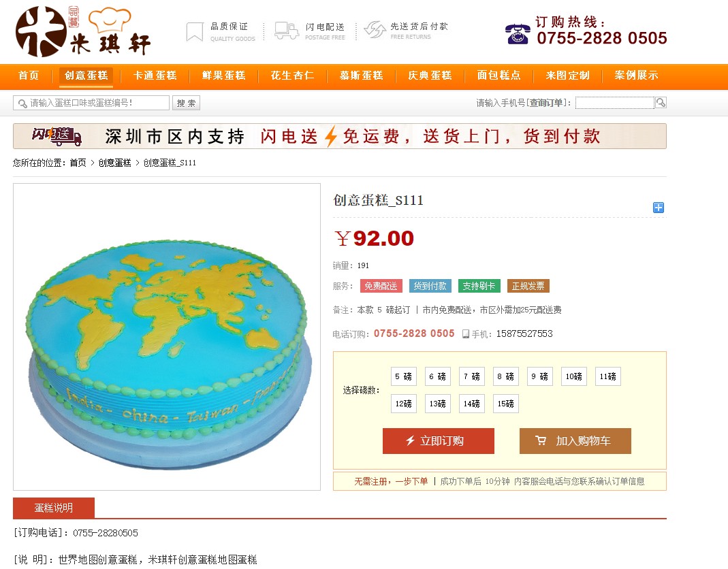Click the free returns arrows icon
728x569 pixels.
click(375, 30)
